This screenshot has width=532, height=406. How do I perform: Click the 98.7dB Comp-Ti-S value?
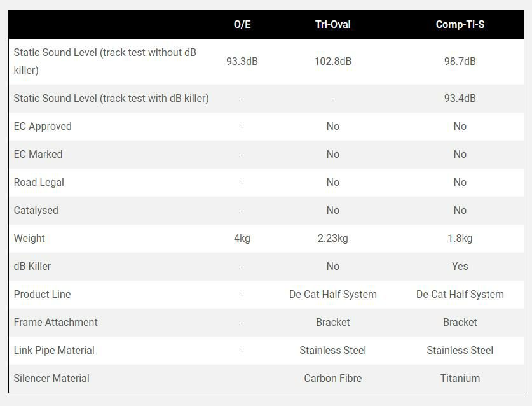point(460,62)
